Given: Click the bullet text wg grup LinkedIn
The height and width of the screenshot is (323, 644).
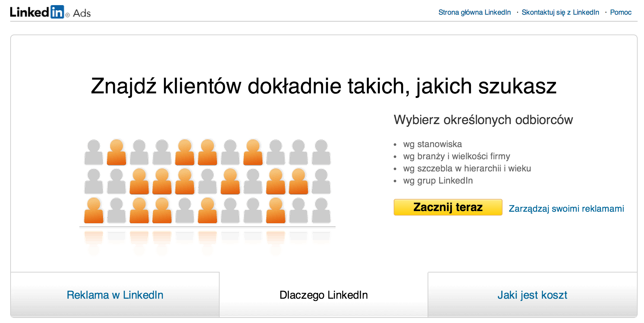Looking at the screenshot, I should [x=438, y=181].
